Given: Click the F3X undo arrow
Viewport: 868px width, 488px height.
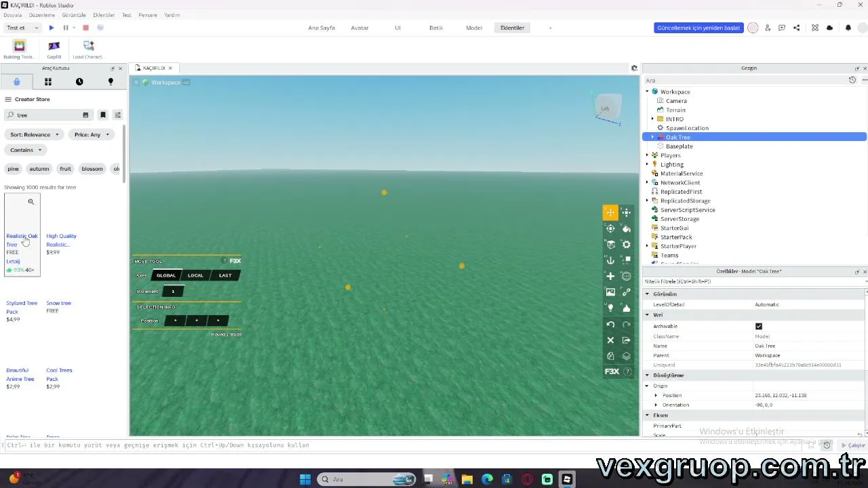Looking at the screenshot, I should (610, 325).
